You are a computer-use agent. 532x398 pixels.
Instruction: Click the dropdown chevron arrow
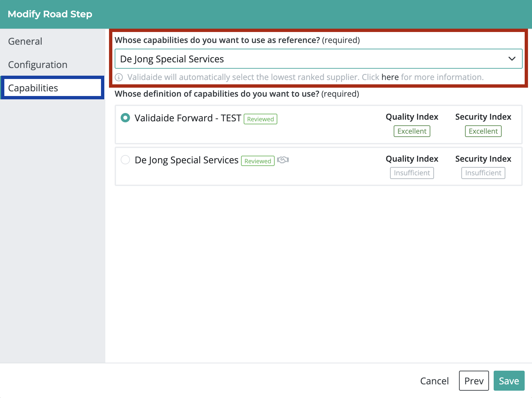512,59
